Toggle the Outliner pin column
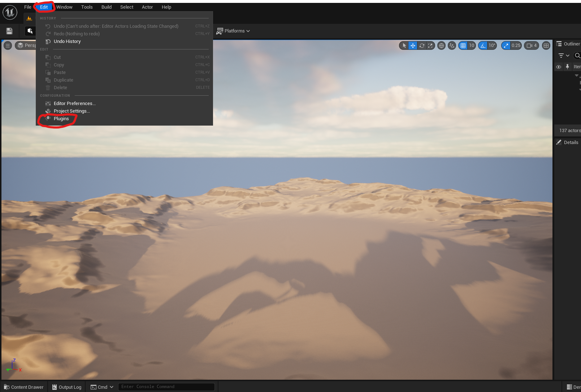581x392 pixels. (x=567, y=67)
